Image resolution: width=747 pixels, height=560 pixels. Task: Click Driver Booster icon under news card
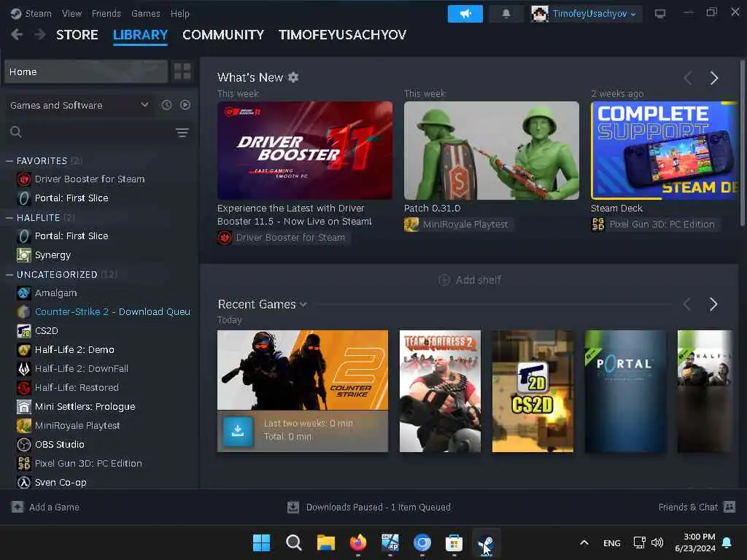point(225,237)
